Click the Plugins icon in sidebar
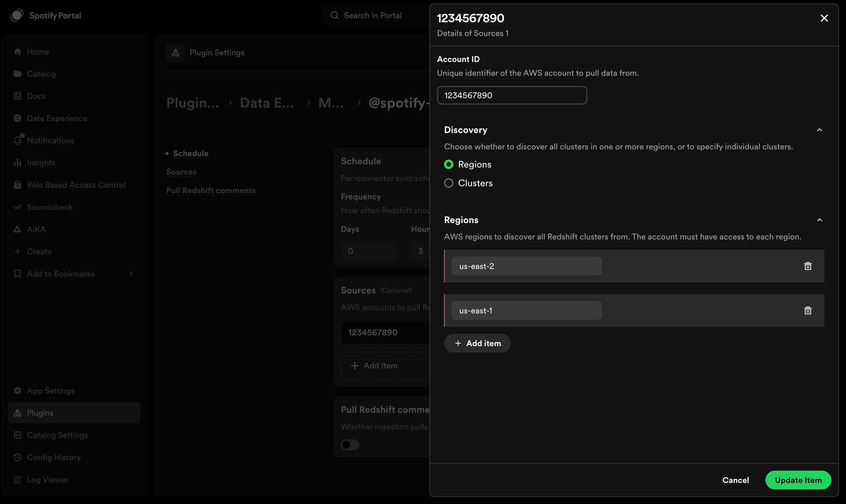846x504 pixels. coord(17,413)
